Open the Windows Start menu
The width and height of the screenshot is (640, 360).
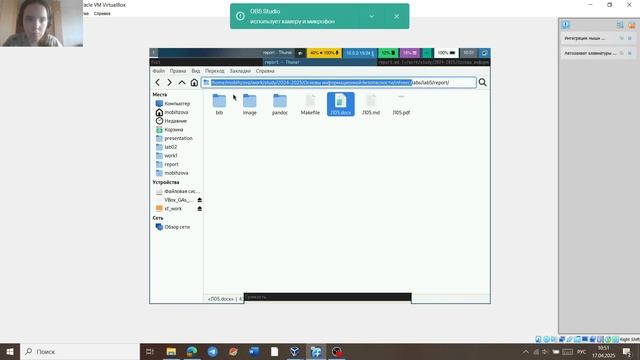(10, 351)
